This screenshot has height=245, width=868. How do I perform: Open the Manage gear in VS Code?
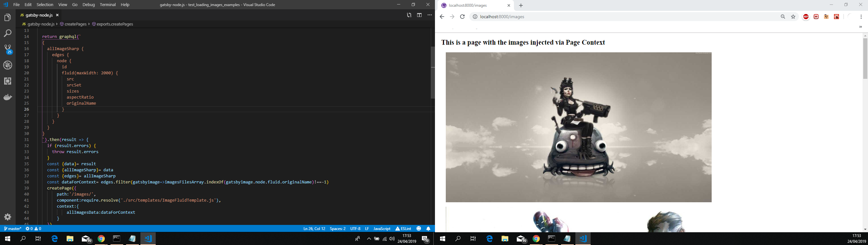[7, 217]
